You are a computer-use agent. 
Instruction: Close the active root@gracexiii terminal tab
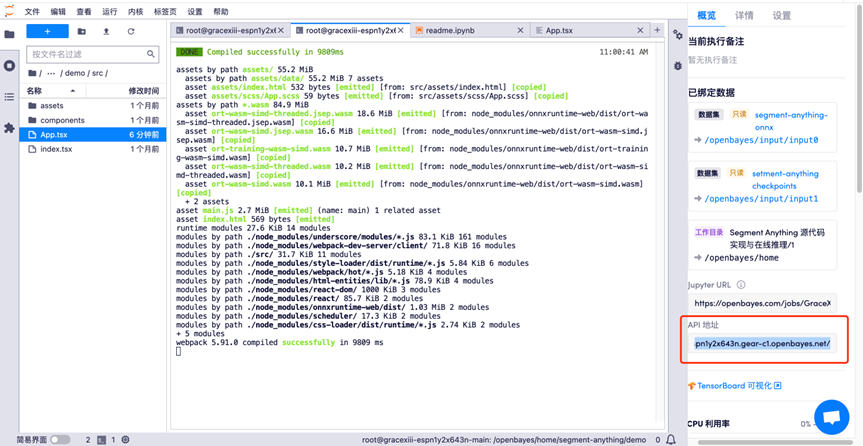point(400,31)
